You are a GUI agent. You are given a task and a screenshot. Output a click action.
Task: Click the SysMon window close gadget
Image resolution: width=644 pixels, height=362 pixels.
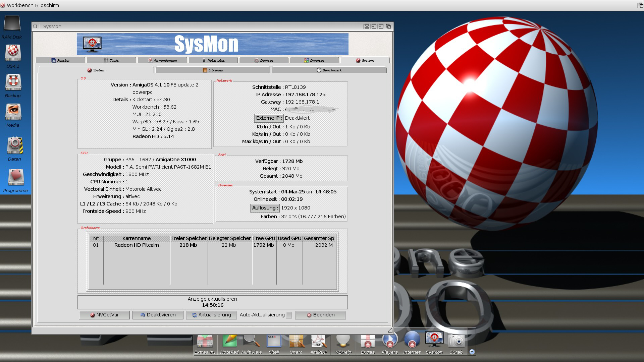pyautogui.click(x=35, y=26)
